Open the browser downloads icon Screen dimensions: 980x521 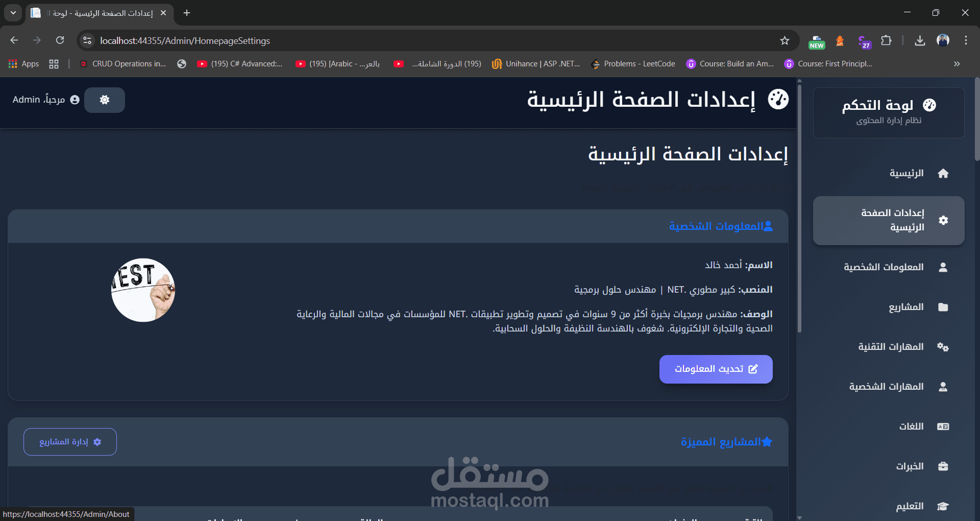(920, 40)
